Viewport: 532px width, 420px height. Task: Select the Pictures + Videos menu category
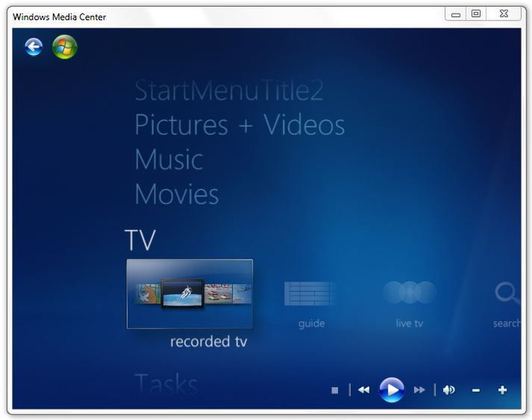pyautogui.click(x=240, y=125)
